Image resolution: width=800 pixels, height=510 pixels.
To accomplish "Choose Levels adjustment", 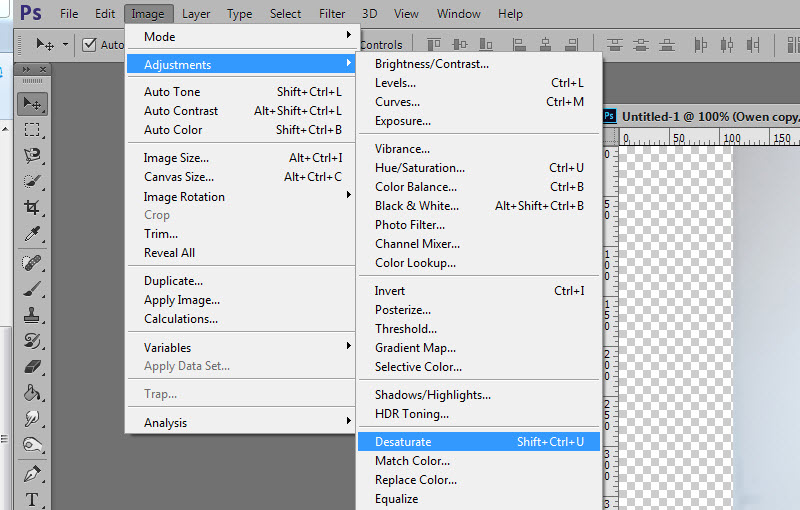I will (479, 83).
